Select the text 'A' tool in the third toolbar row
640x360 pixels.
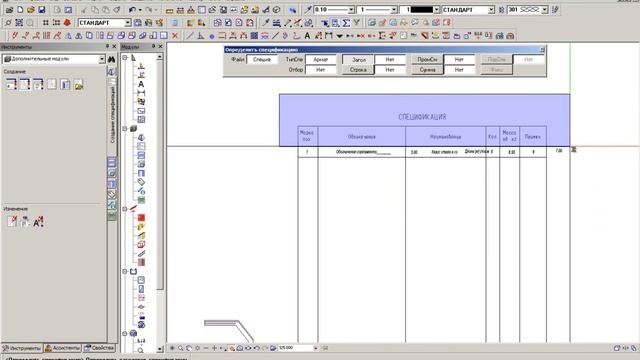coord(307,36)
